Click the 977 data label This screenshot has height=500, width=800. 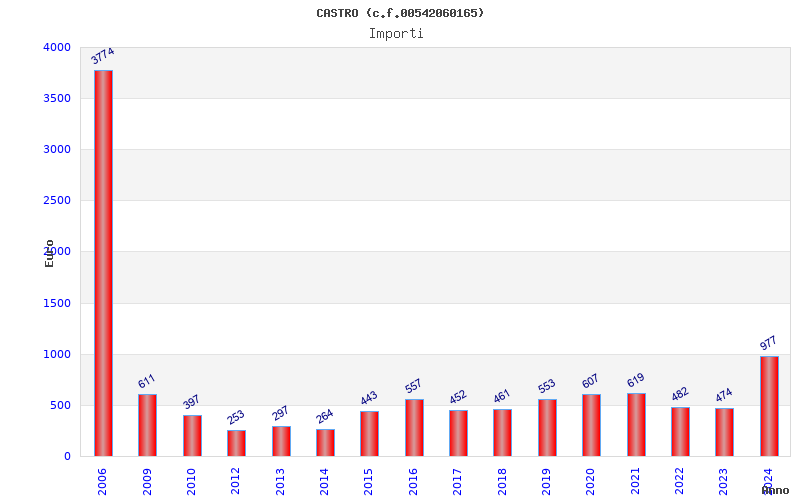tap(768, 343)
